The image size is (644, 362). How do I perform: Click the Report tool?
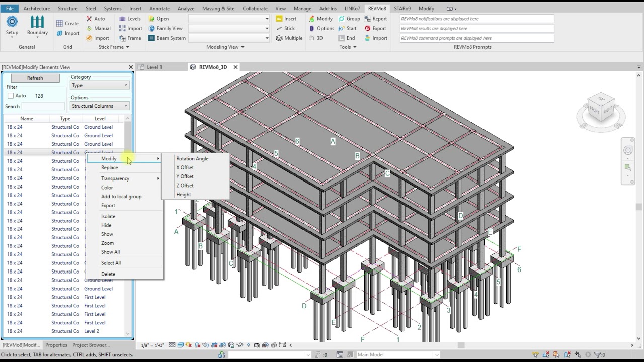(x=375, y=19)
